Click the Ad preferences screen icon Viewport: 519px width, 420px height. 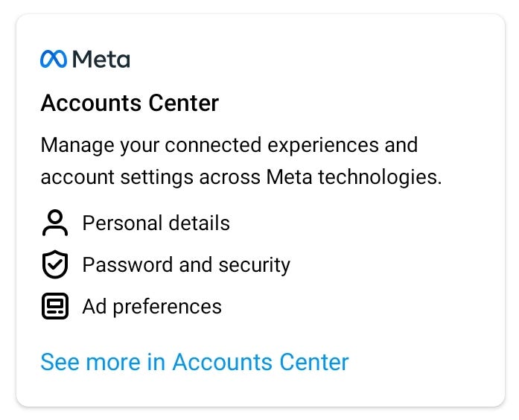(55, 306)
